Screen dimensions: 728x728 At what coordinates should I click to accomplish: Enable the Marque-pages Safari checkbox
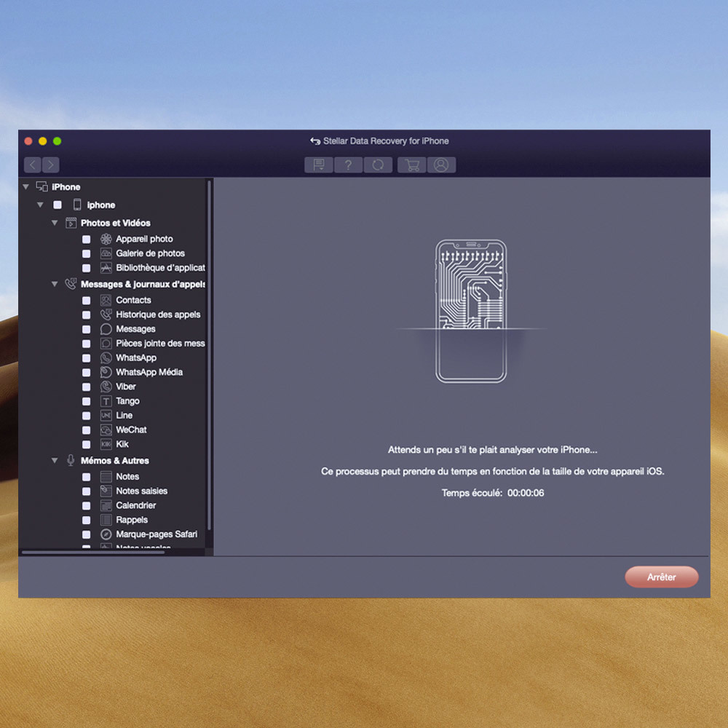click(x=87, y=534)
